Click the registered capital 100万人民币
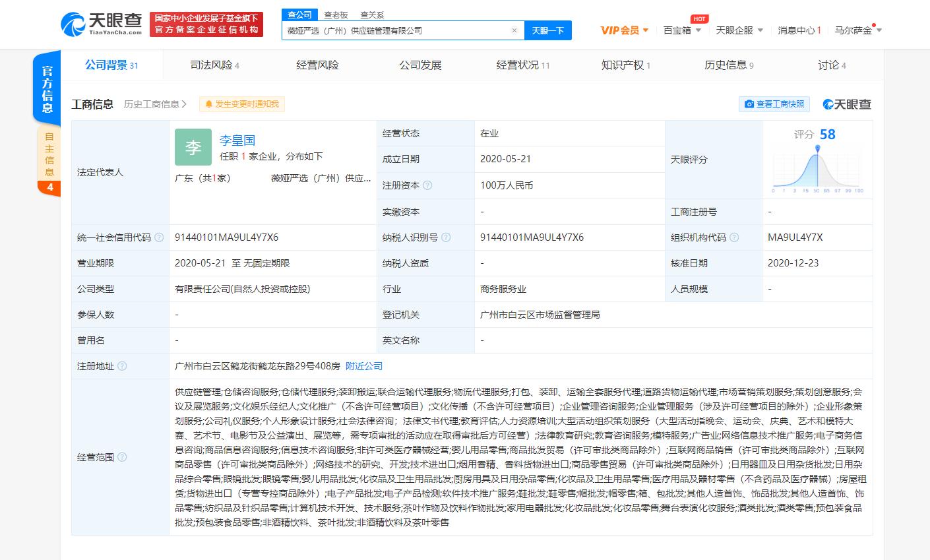930x560 pixels. [x=507, y=185]
